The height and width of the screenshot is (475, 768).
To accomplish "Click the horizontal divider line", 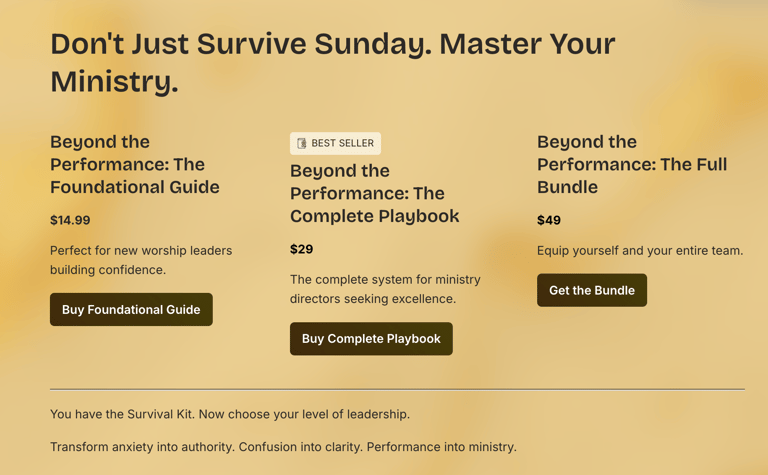I will point(397,389).
